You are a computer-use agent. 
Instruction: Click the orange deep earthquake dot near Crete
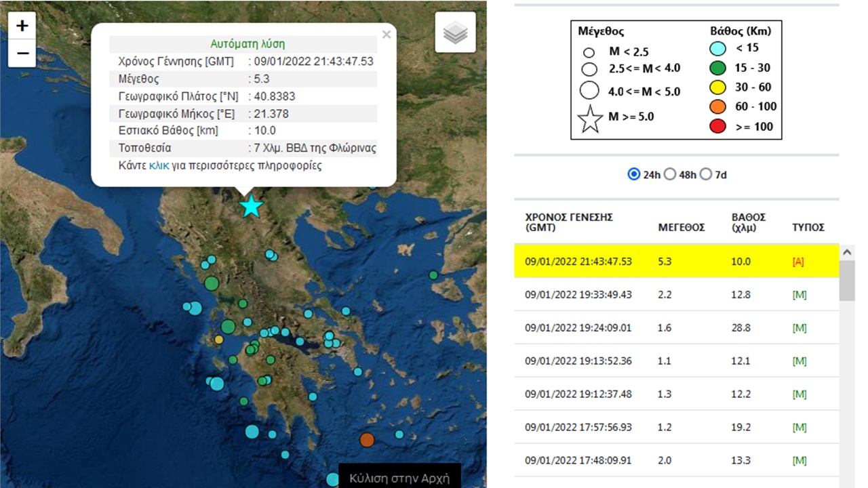367,440
